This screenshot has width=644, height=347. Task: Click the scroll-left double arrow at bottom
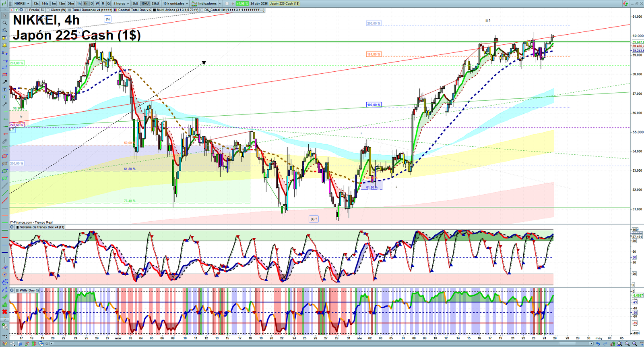tap(47, 344)
